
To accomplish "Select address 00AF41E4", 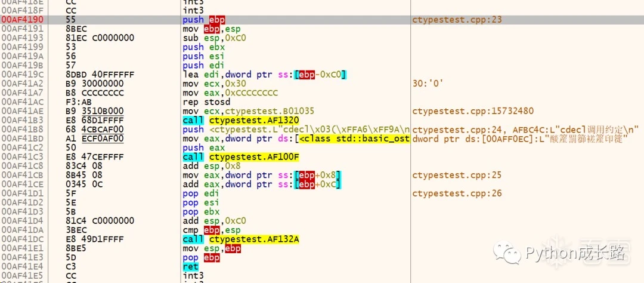I will coord(23,266).
